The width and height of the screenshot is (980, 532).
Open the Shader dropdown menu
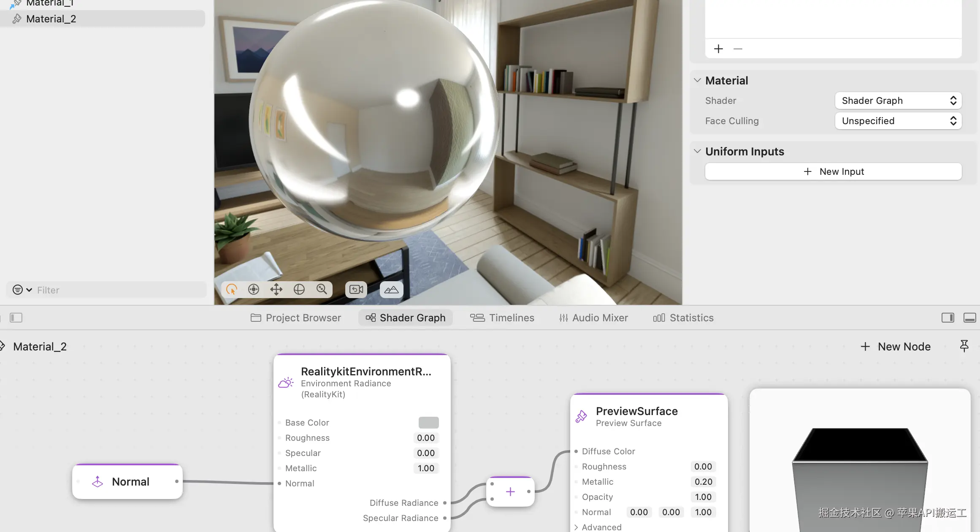pos(898,100)
